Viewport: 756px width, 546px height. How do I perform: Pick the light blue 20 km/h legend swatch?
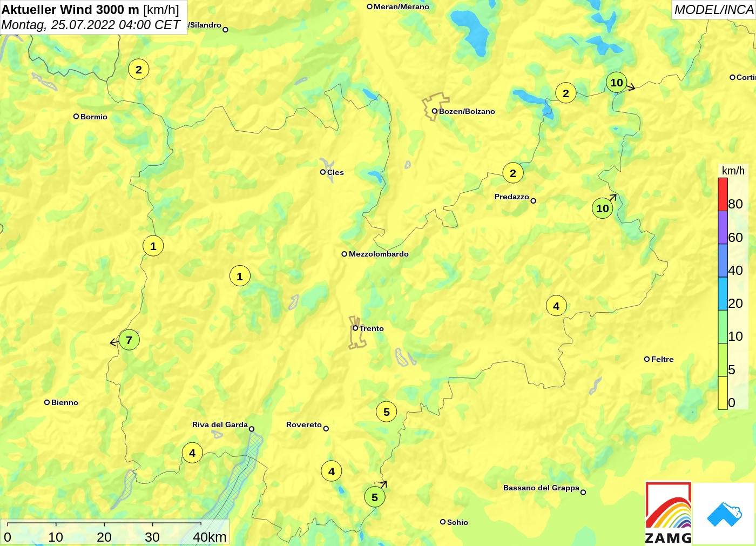tap(723, 293)
